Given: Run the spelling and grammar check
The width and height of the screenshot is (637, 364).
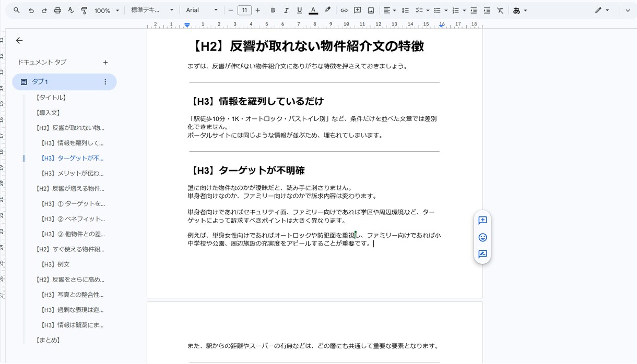Looking at the screenshot, I should pos(71,10).
